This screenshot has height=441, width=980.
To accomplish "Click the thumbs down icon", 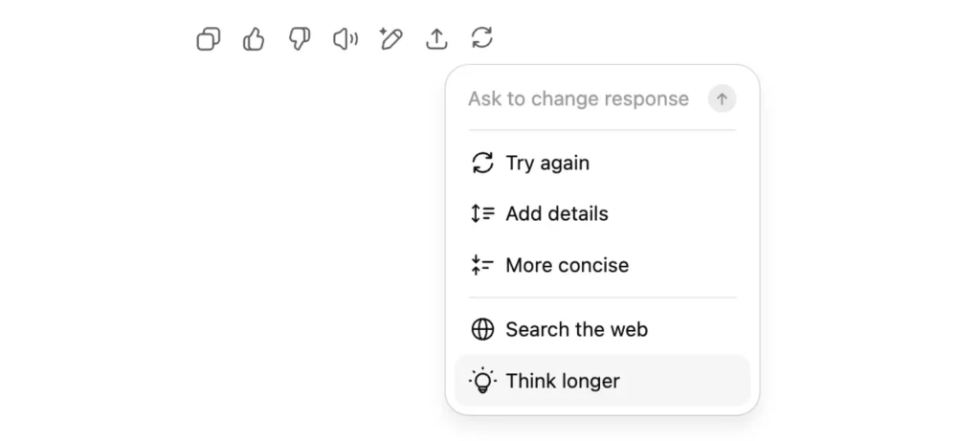I will (300, 39).
